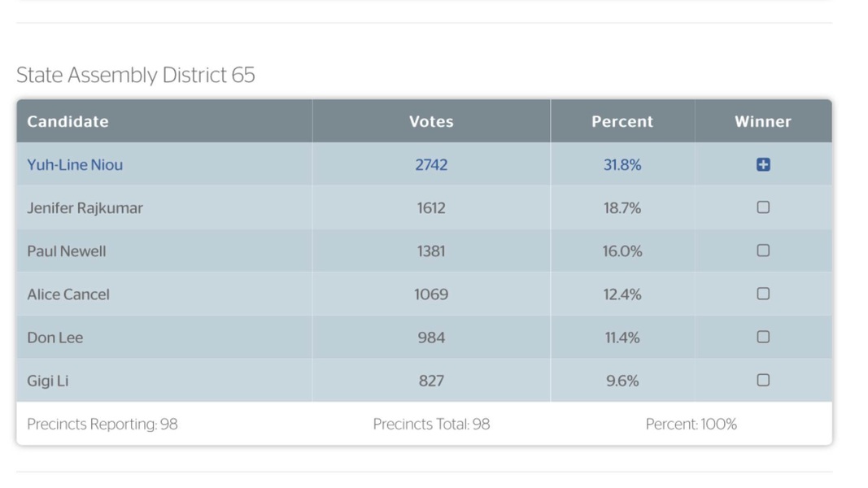The width and height of the screenshot is (868, 488).
Task: Click the winner plus icon for Yuh-Line Niou
Action: [x=763, y=164]
